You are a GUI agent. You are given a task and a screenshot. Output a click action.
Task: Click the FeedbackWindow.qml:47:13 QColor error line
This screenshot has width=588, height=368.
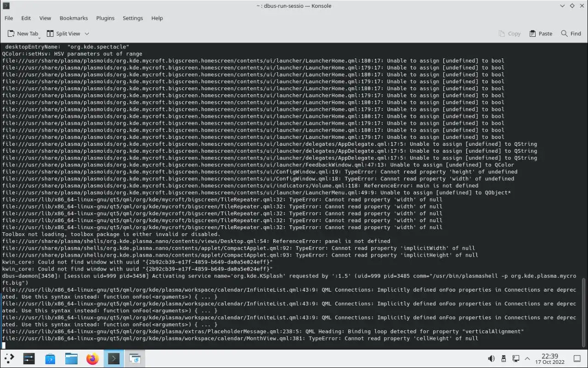pos(258,165)
